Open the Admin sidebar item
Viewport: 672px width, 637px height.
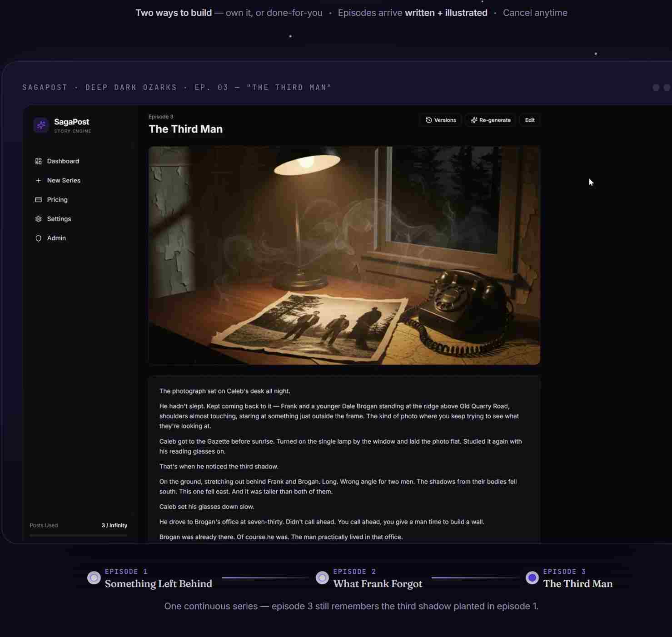tap(80, 238)
